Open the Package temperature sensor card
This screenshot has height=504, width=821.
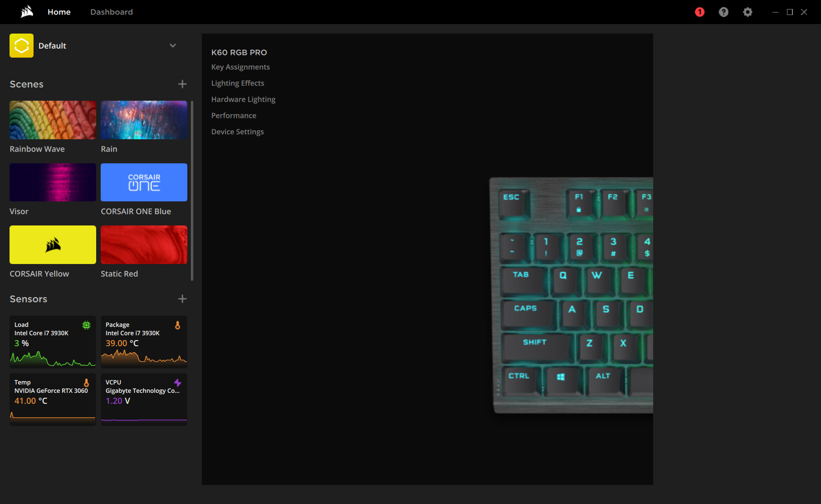tap(144, 342)
